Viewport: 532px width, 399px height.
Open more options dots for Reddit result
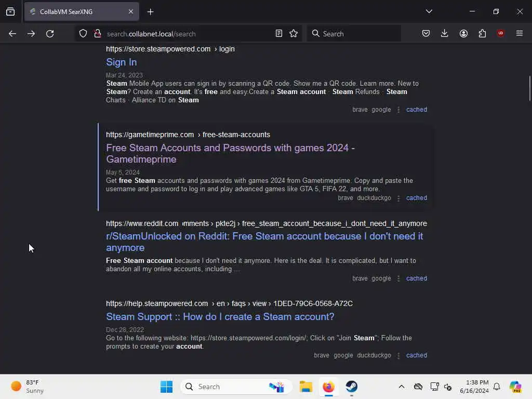398,278
